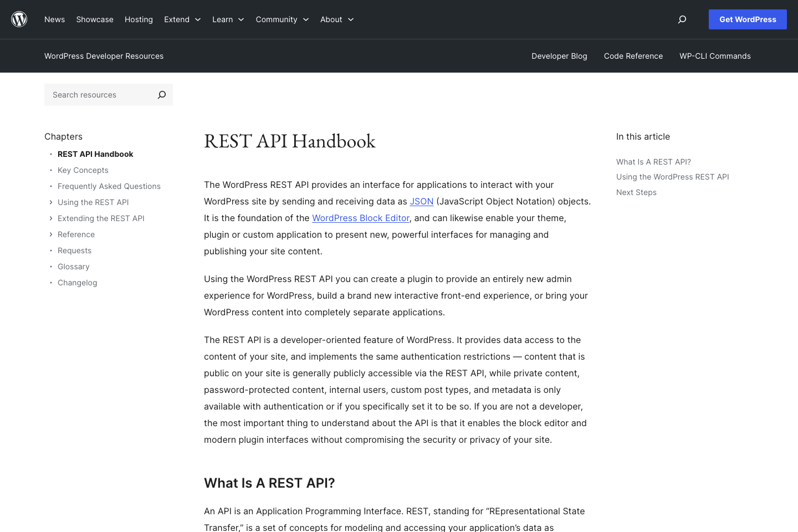This screenshot has height=532, width=798.
Task: Click the WordPress logo in the top bar
Action: click(19, 19)
